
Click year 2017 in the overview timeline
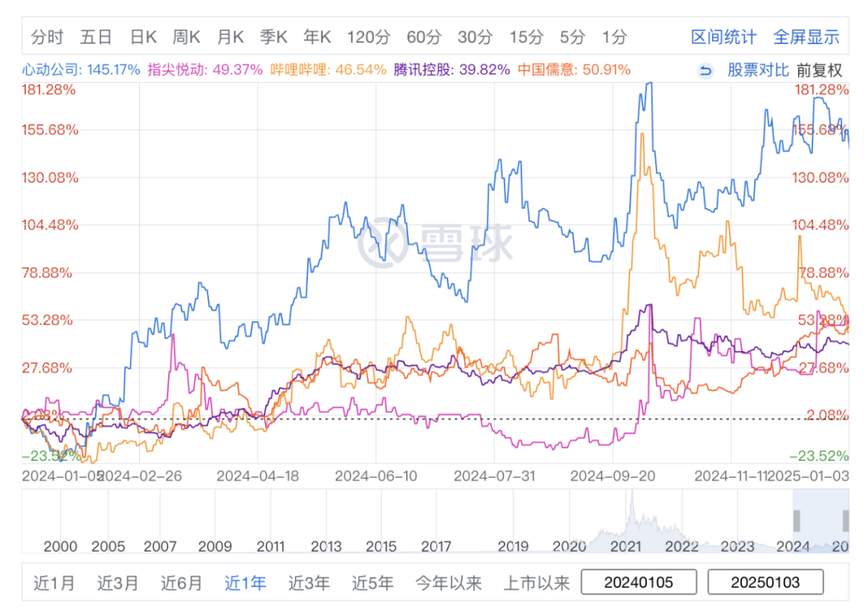click(x=436, y=547)
